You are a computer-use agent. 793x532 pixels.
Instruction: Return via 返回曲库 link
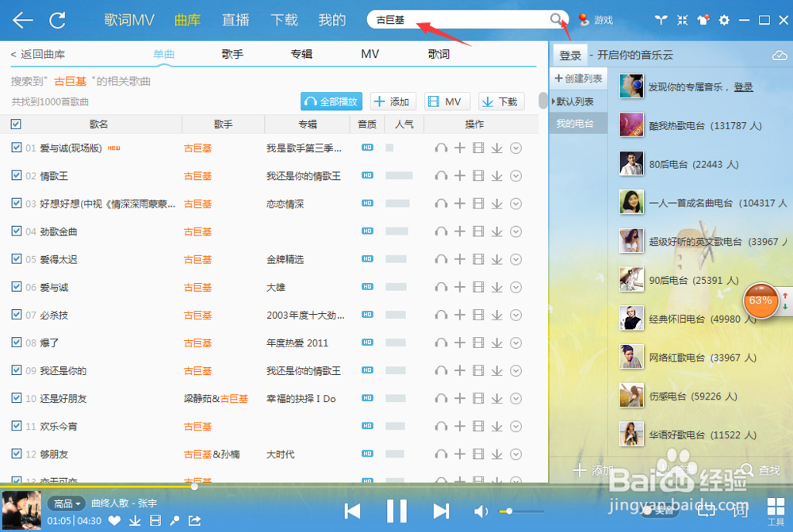tap(38, 54)
